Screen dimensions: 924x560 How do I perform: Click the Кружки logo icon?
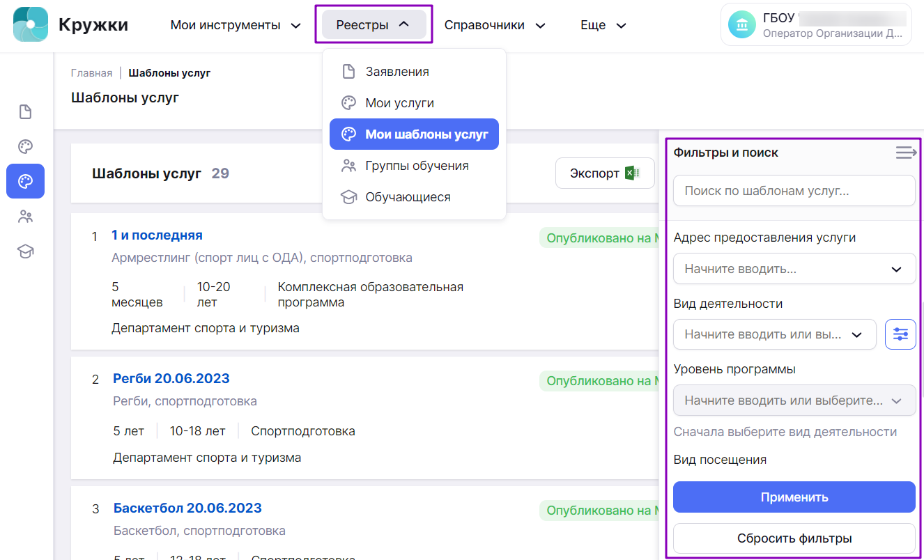(x=31, y=24)
